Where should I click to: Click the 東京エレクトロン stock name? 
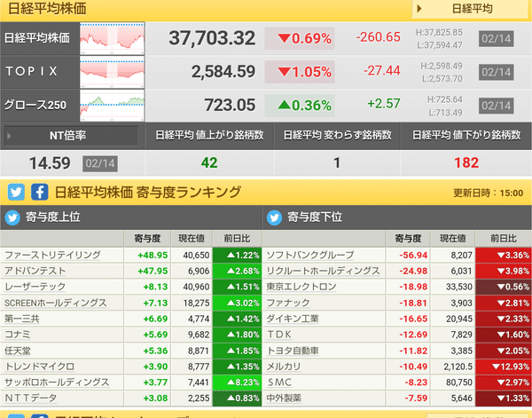click(301, 287)
